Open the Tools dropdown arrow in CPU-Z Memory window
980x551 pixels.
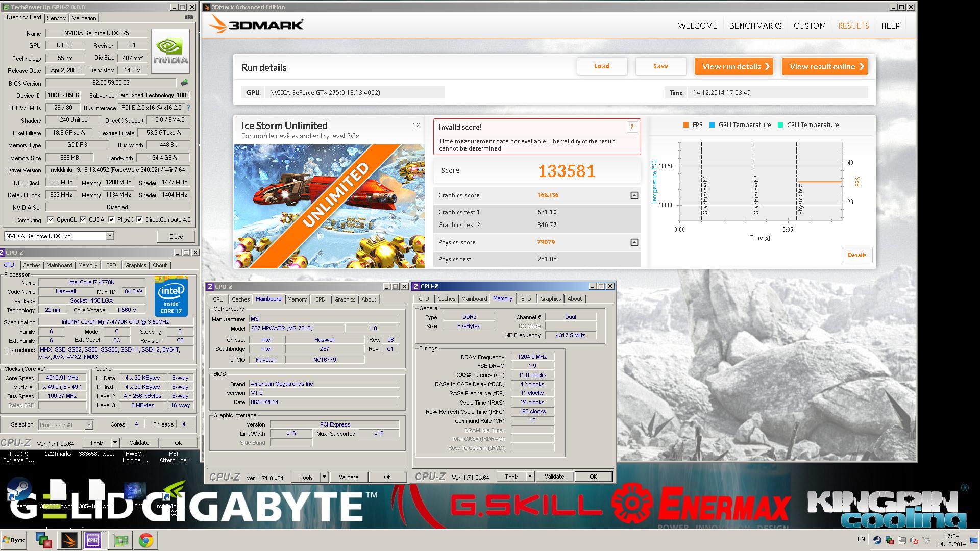(530, 477)
